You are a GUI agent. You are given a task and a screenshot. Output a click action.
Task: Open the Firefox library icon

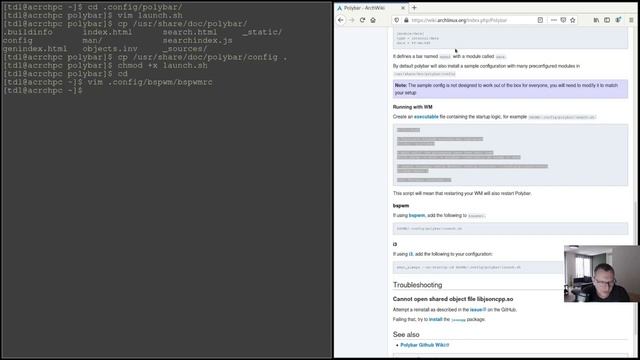[596, 20]
